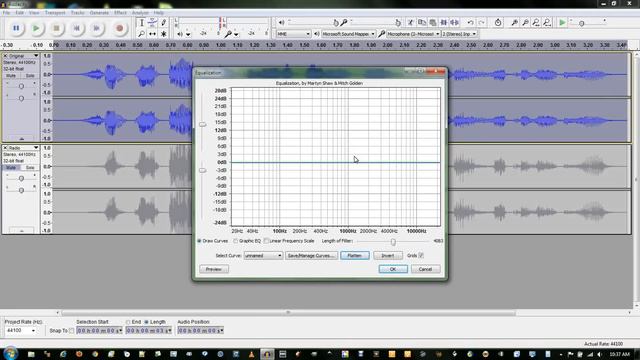
Task: Select the End radio button
Action: [x=128, y=322]
